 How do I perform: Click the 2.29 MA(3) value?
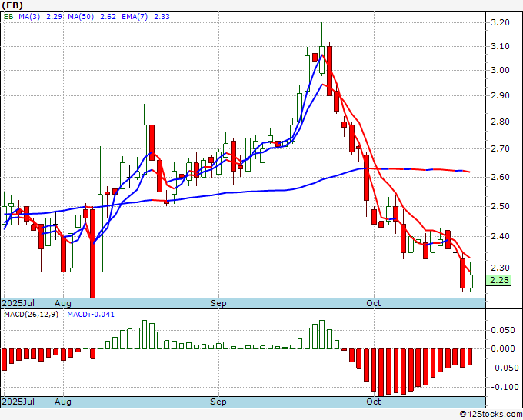click(54, 17)
